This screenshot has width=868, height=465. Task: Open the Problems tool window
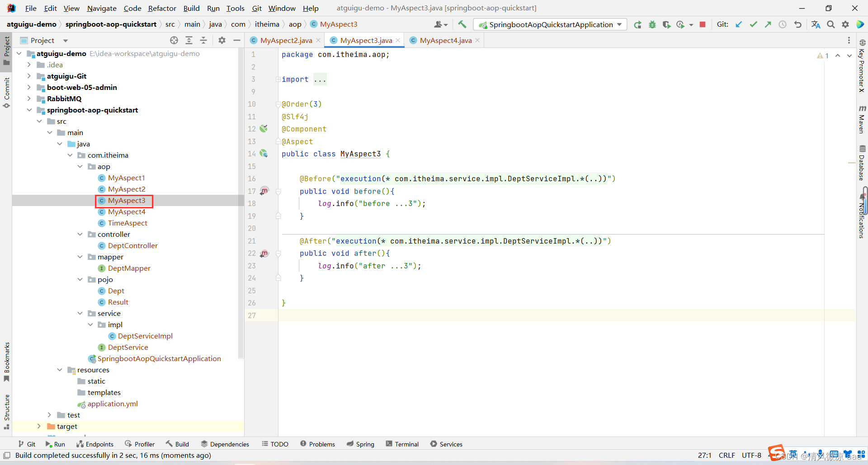(x=317, y=444)
